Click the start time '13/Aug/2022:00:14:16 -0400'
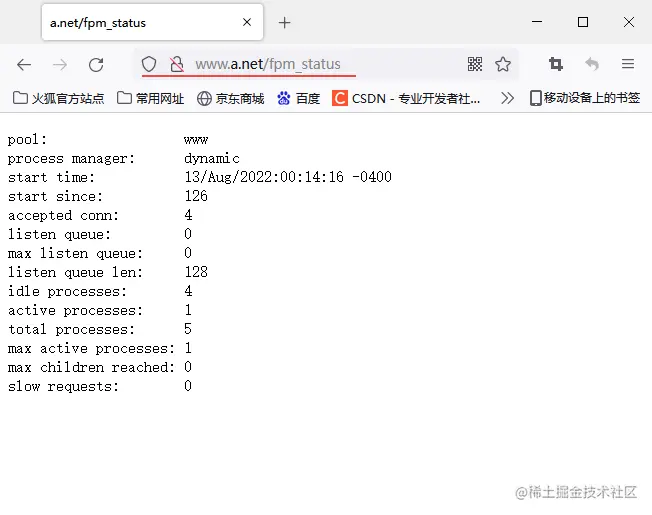652x515 pixels. click(x=288, y=177)
